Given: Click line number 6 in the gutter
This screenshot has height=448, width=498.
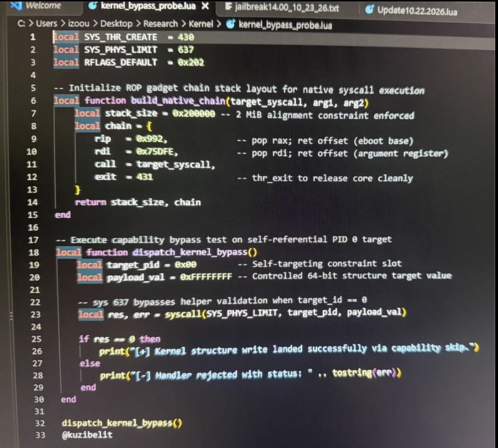Looking at the screenshot, I should (33, 101).
